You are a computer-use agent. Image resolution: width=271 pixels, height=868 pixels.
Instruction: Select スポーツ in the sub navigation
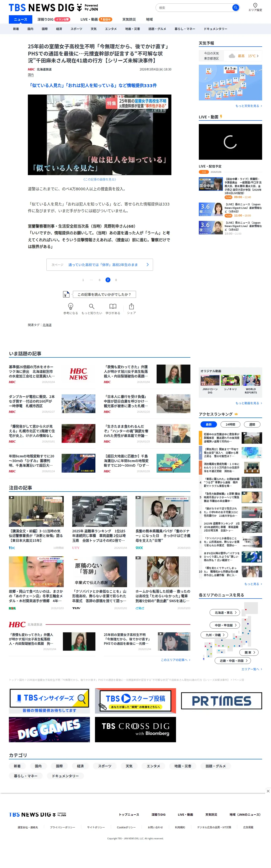pyautogui.click(x=76, y=29)
